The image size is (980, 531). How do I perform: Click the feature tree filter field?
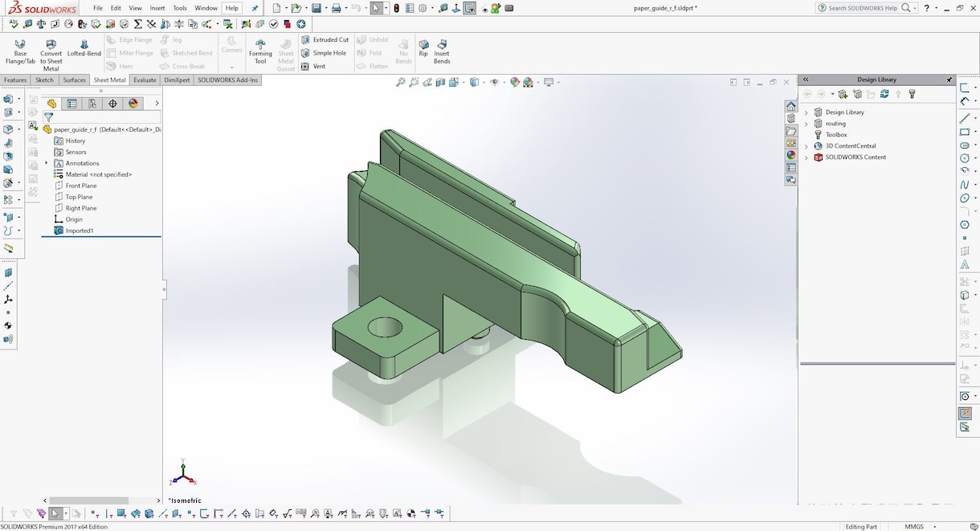click(102, 117)
